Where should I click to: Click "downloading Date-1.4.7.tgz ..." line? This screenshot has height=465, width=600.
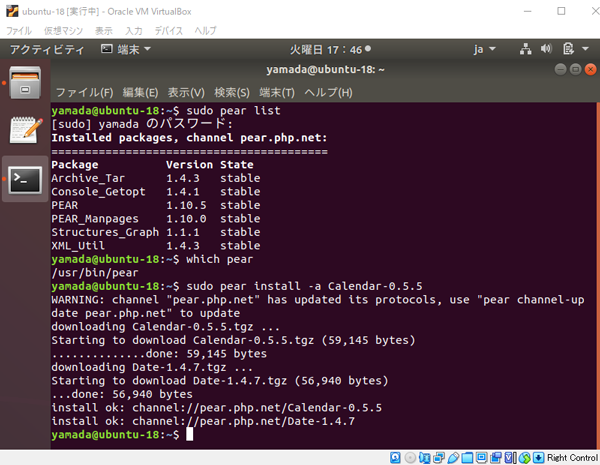(x=152, y=367)
